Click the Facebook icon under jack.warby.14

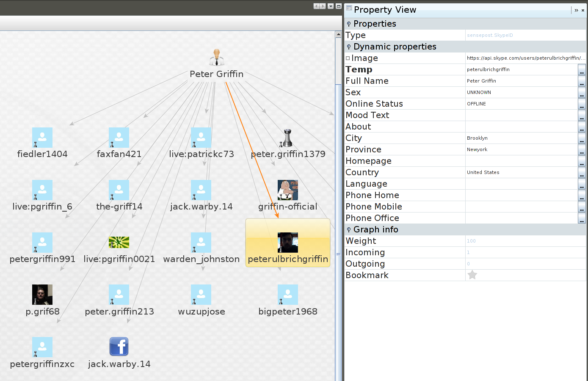[x=119, y=346]
